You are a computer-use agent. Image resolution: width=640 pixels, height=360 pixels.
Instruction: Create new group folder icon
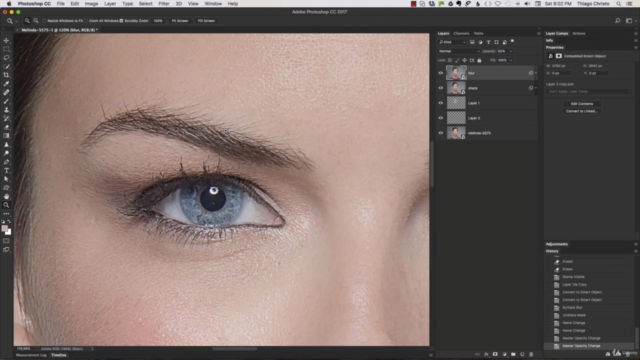click(513, 354)
